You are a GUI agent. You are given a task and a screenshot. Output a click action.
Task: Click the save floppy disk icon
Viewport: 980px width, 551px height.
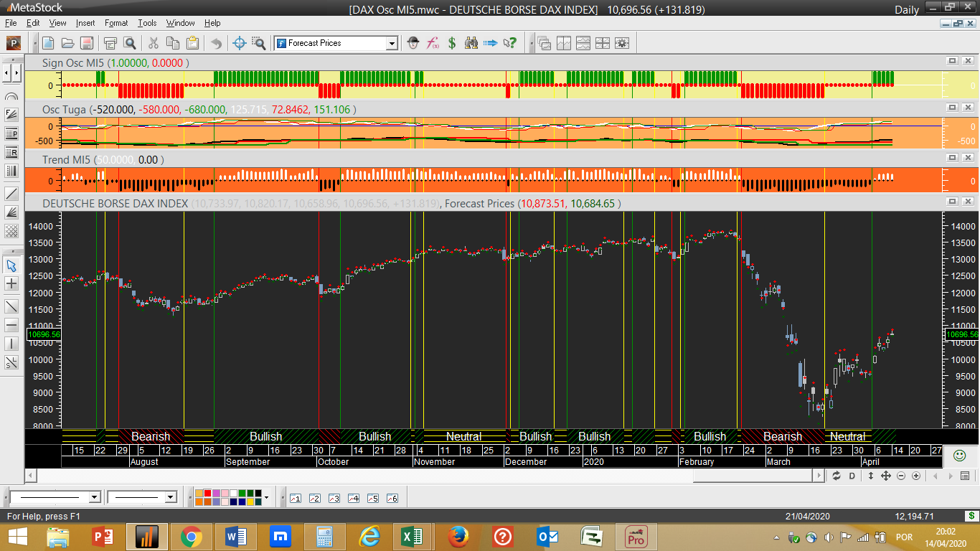[x=86, y=43]
